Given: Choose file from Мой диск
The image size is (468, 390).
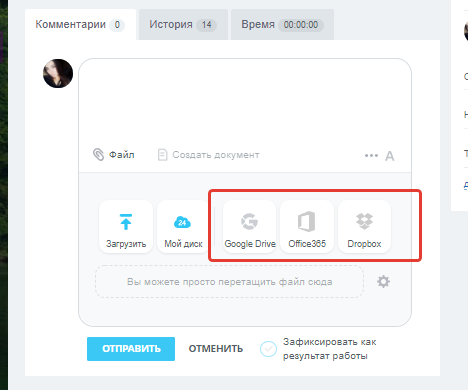Looking at the screenshot, I should click(x=183, y=227).
